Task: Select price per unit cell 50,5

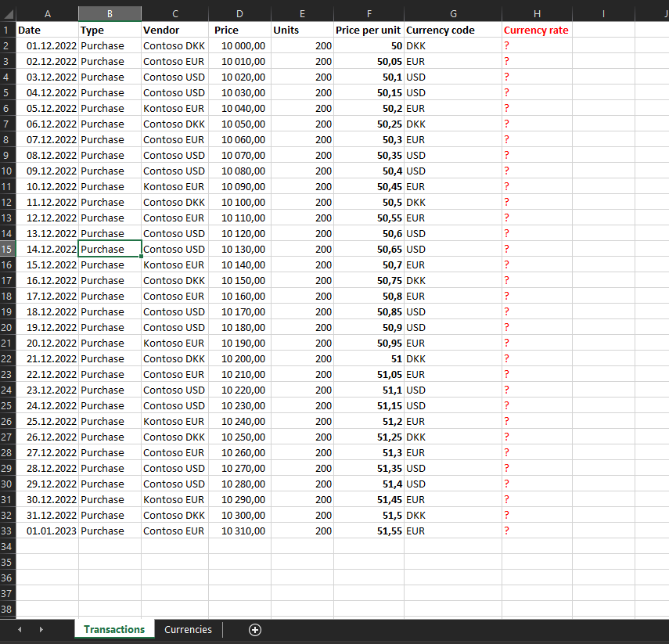Action: point(369,203)
